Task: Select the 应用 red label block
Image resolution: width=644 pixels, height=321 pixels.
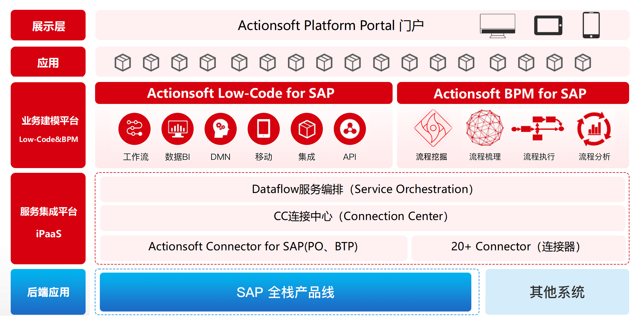Action: coord(48,62)
